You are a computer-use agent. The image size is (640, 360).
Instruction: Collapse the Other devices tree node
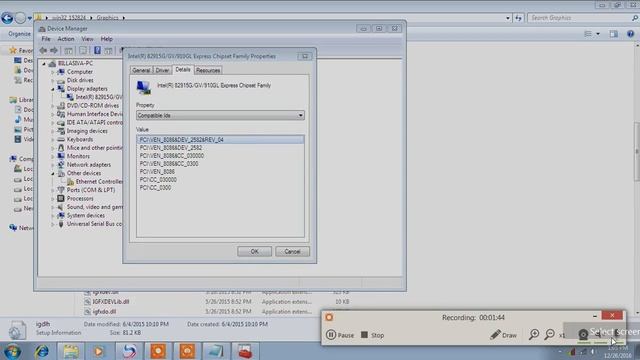click(x=53, y=173)
